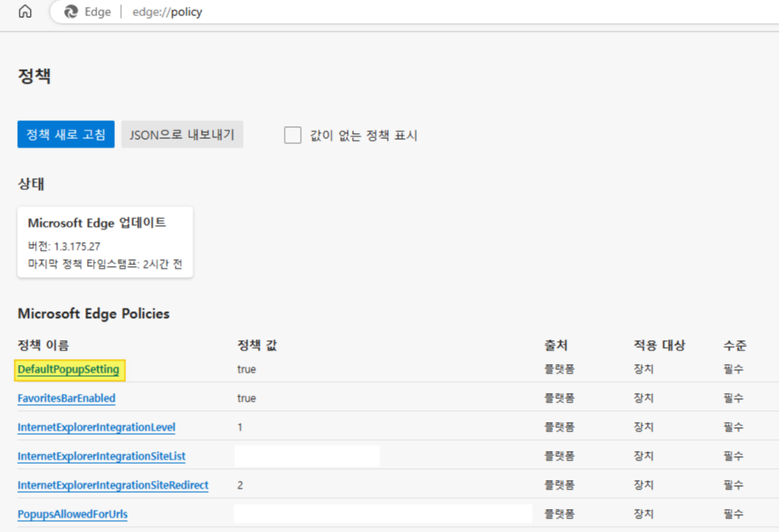Click the '정책 새로 고침' button

[66, 134]
